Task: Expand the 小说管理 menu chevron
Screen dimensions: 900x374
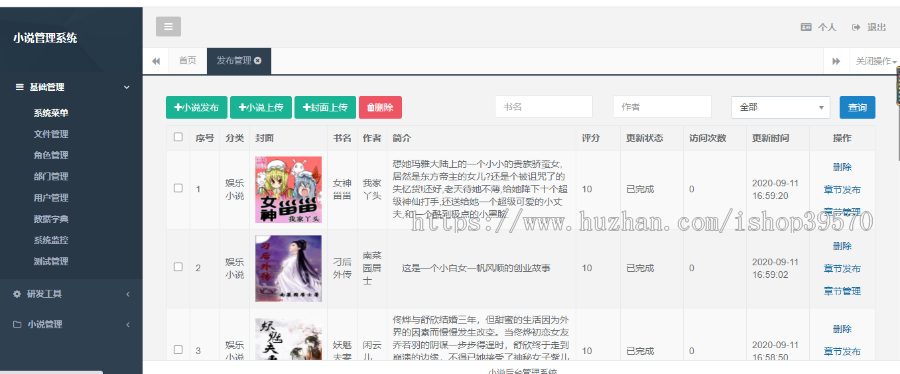Action: point(127,325)
